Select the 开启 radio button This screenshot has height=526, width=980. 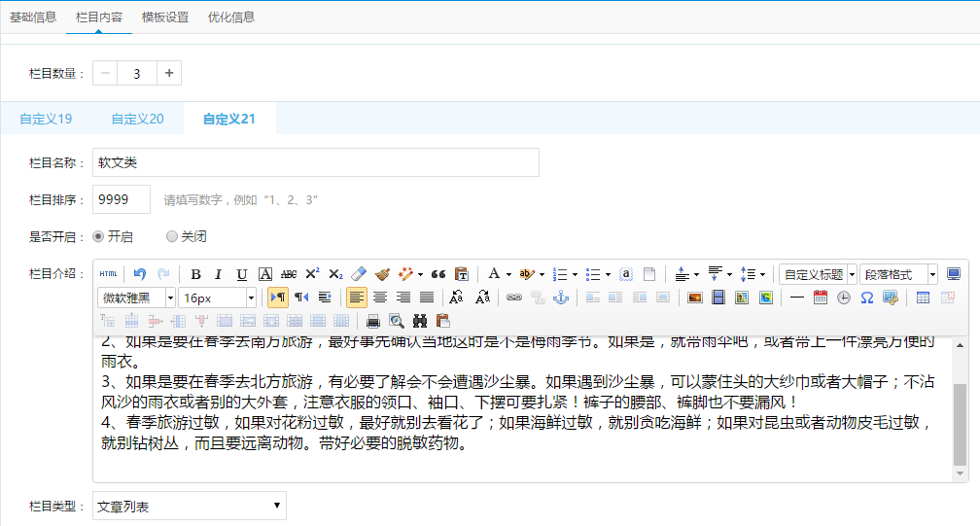[x=98, y=236]
